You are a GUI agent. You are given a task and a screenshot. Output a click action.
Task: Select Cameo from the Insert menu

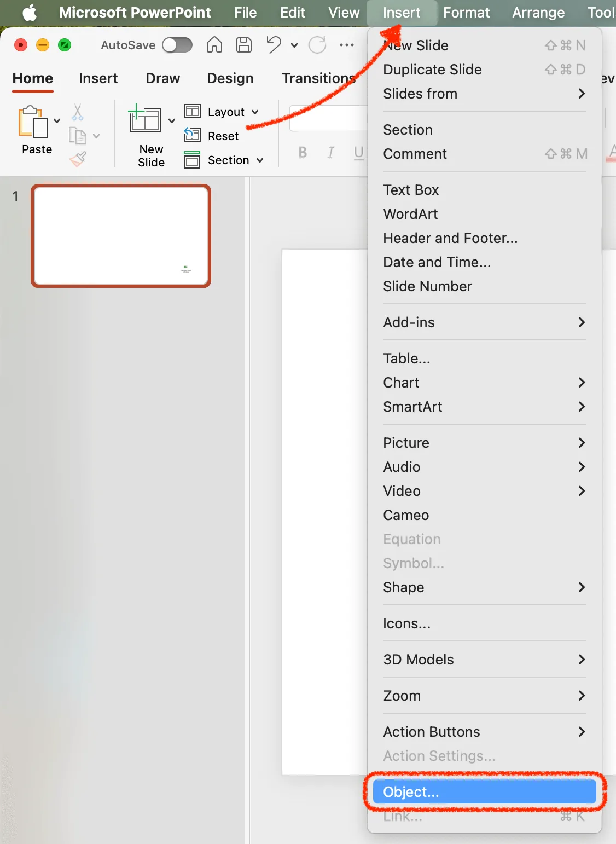[484, 515]
